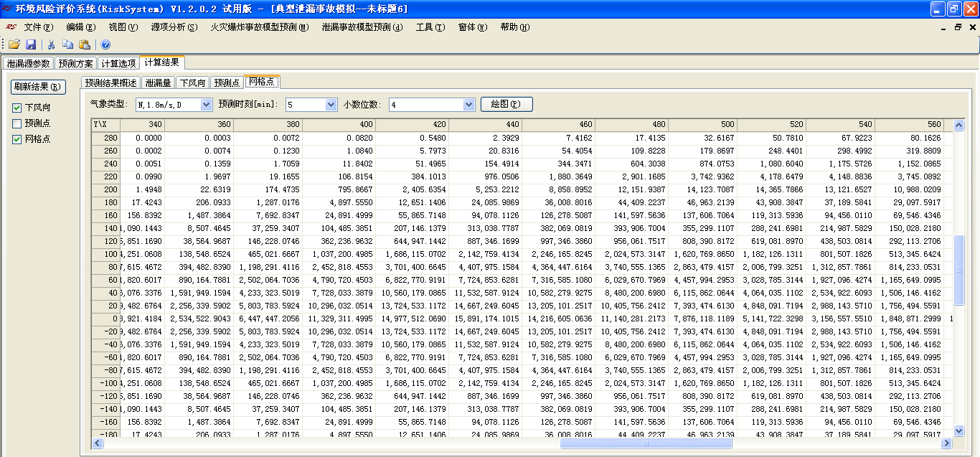Image resolution: width=980 pixels, height=457 pixels.
Task: Click the inner document restore button
Action: [958, 27]
